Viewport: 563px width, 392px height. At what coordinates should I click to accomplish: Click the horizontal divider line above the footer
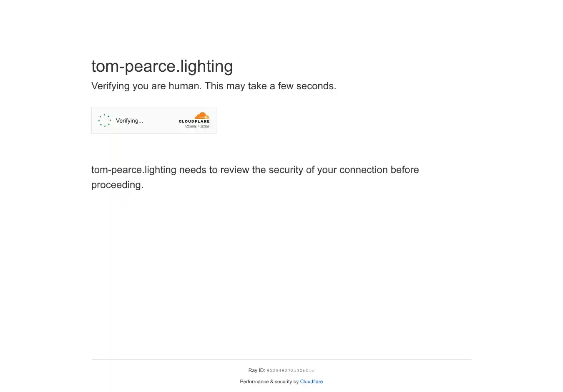coord(281,359)
